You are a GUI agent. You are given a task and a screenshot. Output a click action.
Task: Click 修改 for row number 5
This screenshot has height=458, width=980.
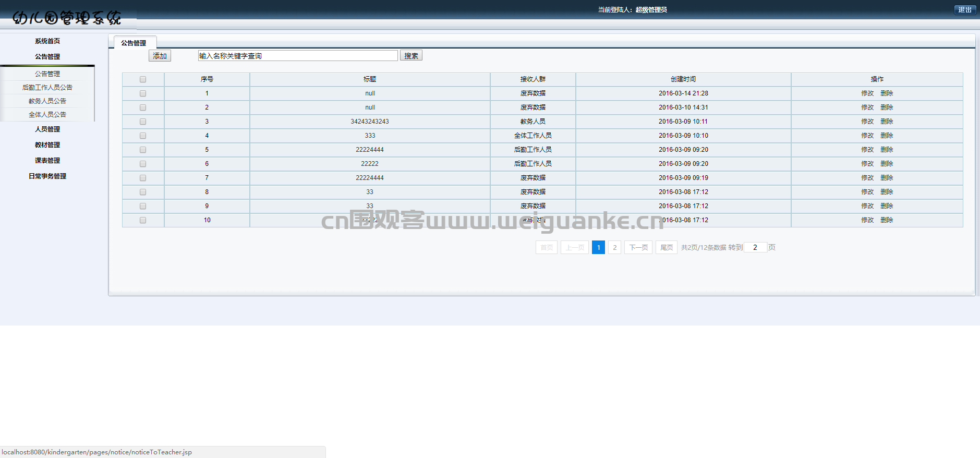867,150
